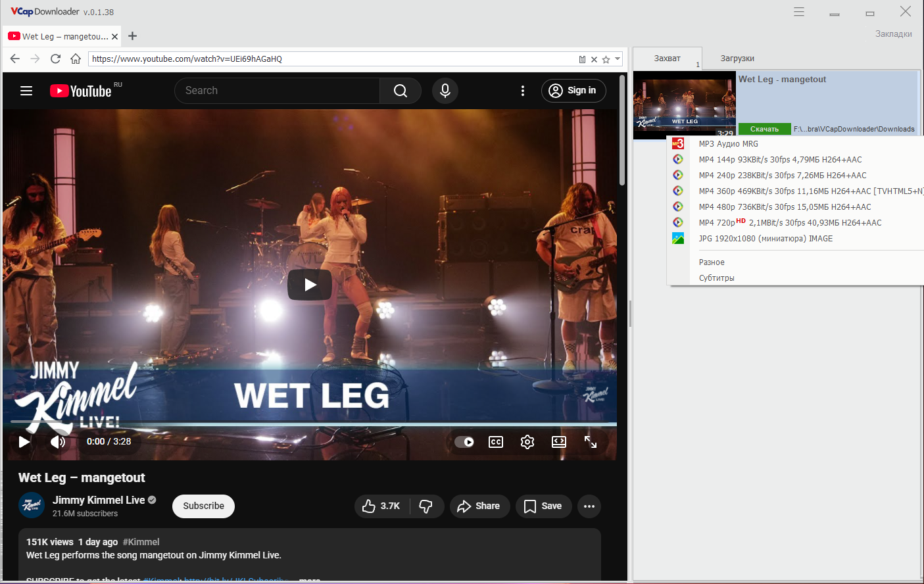The image size is (924, 584).
Task: Switch to the Захват tab
Action: pos(668,59)
